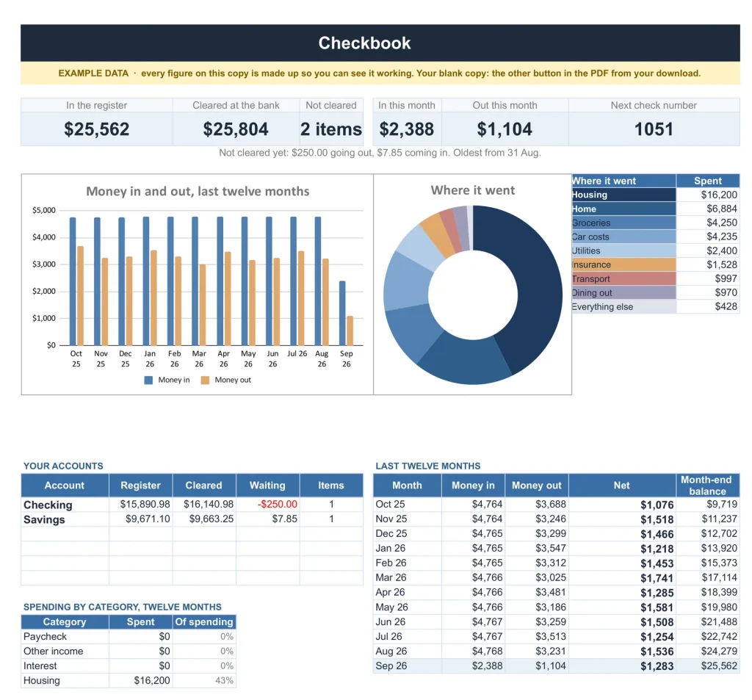Select the Net column header

[x=622, y=485]
